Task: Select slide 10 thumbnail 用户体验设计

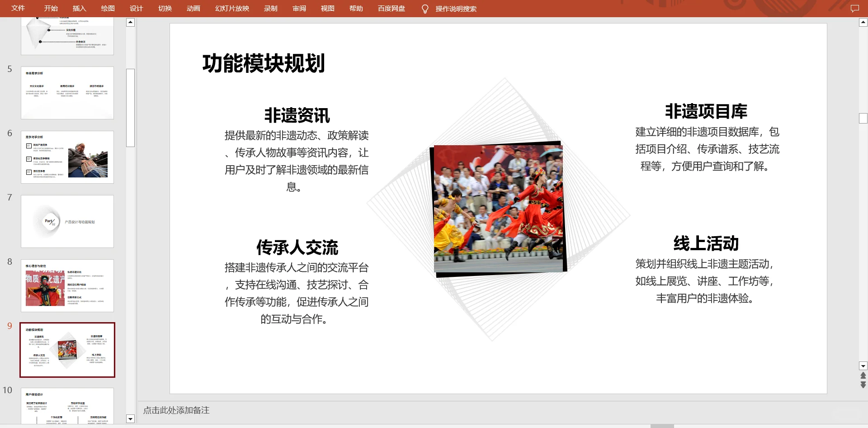Action: pyautogui.click(x=67, y=406)
